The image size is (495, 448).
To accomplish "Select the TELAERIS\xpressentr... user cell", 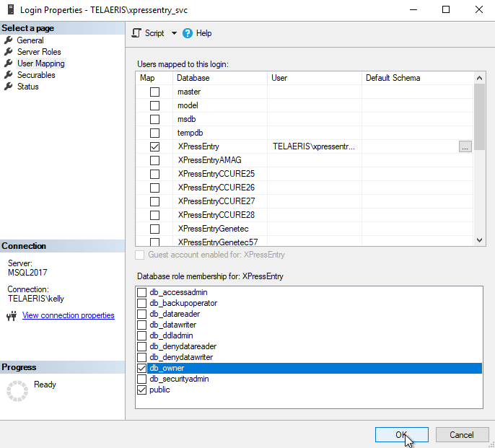I will pos(315,146).
